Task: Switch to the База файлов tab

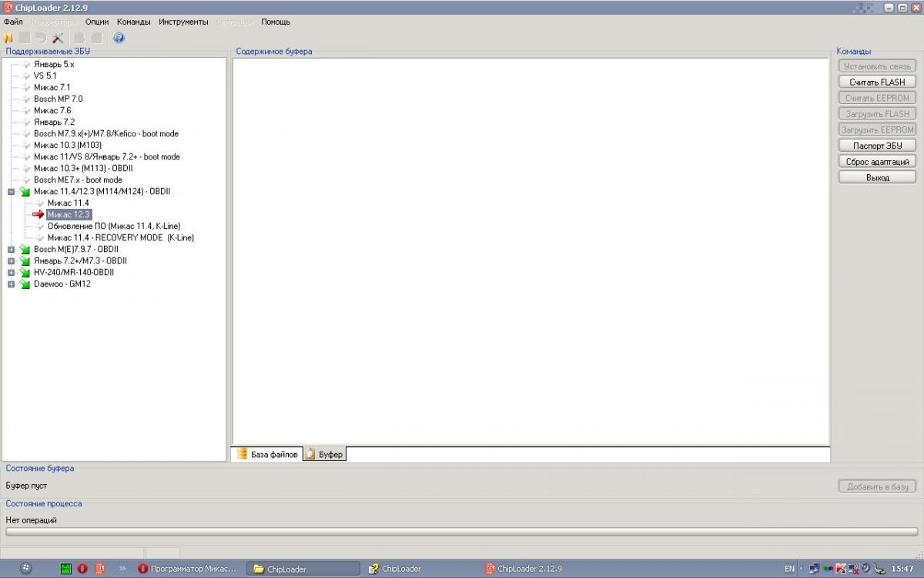Action: pos(266,454)
